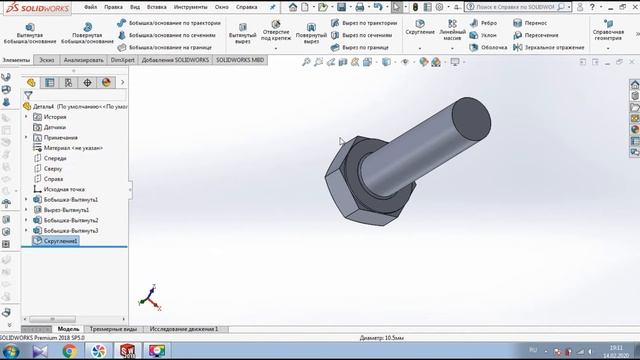Select Пересечение tool
The width and height of the screenshot is (640, 360).
pos(536,36)
